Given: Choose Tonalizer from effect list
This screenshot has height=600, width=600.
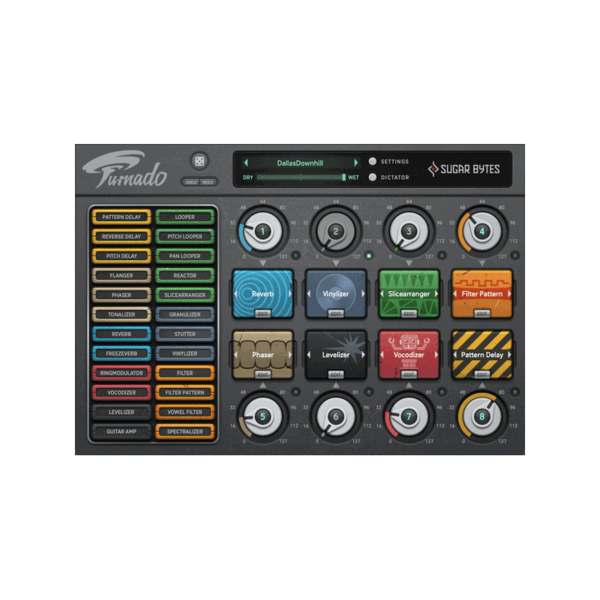Looking at the screenshot, I should point(121,315).
